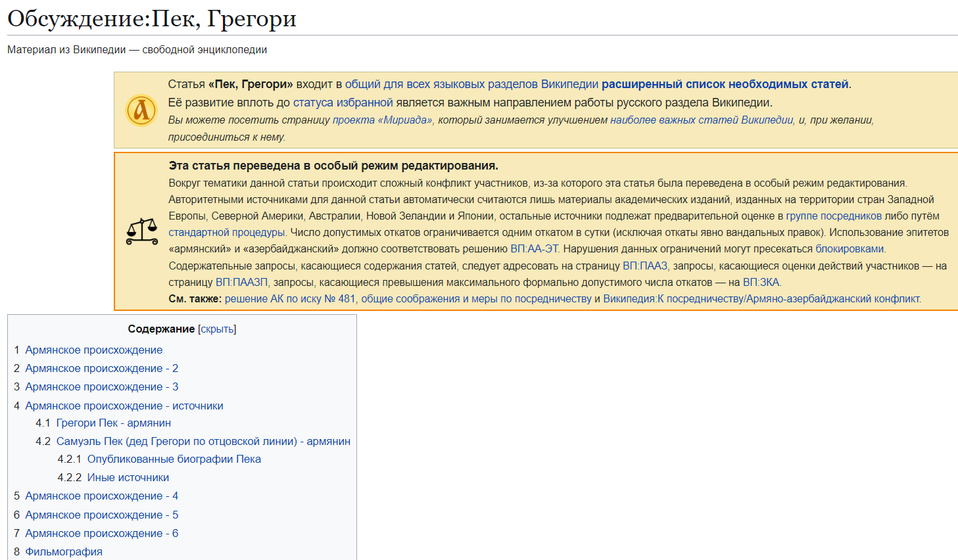Image resolution: width=958 pixels, height=560 pixels.
Task: Click the Myriad project lambda icon
Action: (141, 110)
